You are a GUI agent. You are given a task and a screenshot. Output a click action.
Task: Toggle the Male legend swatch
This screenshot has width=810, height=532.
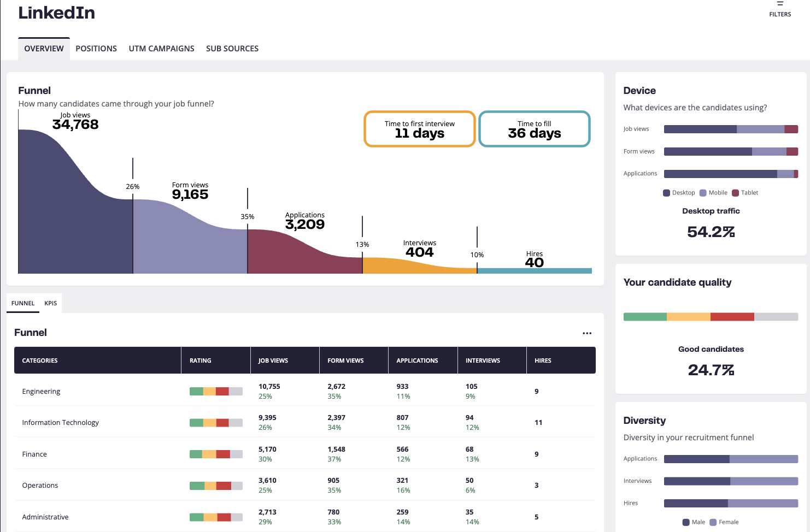pyautogui.click(x=686, y=522)
